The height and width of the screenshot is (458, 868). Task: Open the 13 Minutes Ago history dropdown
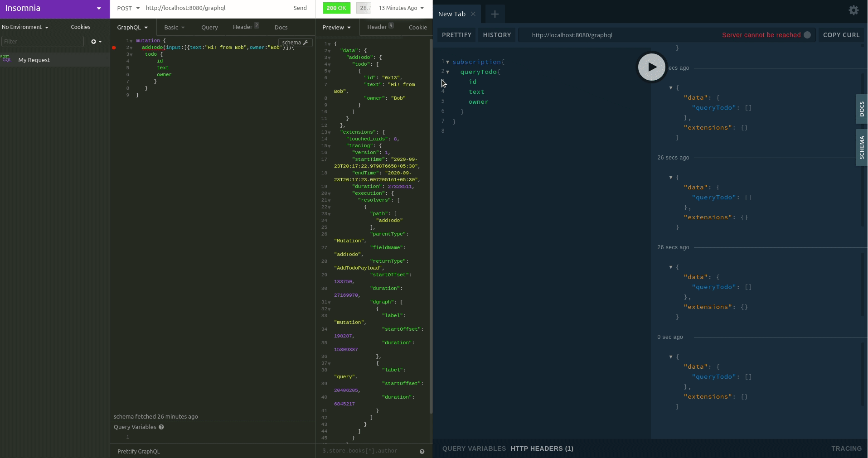tap(401, 8)
